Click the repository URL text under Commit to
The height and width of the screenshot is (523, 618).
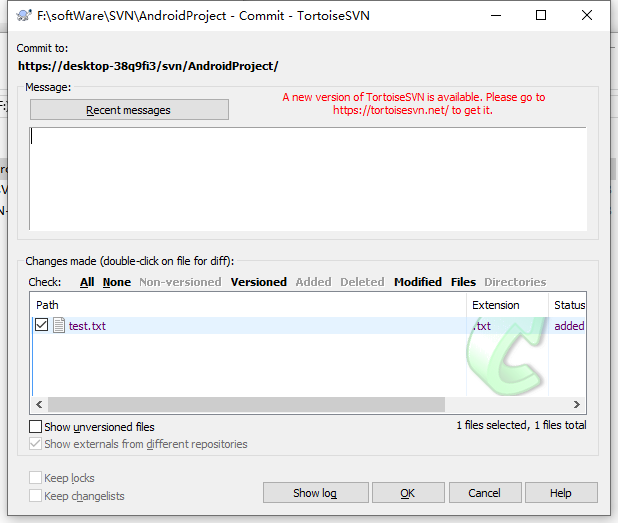coord(148,66)
